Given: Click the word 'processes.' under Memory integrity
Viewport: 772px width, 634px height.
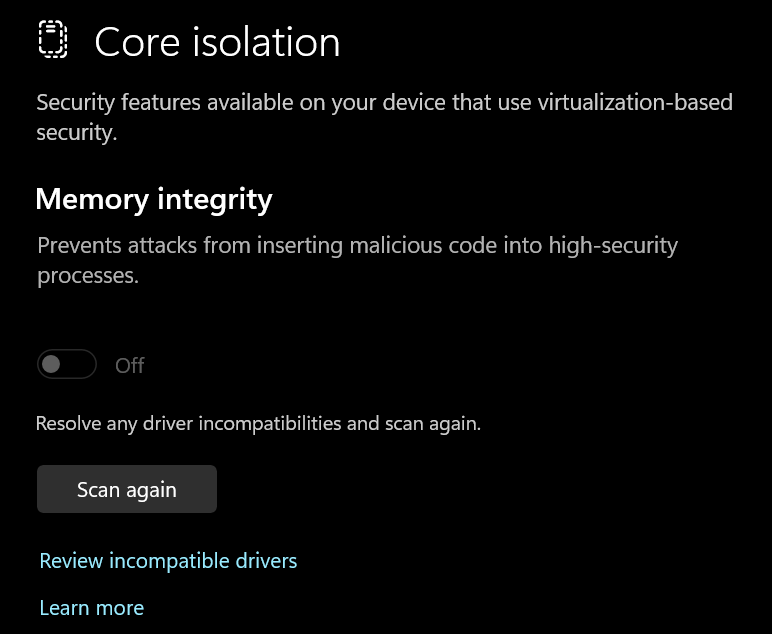Looking at the screenshot, I should pos(88,276).
